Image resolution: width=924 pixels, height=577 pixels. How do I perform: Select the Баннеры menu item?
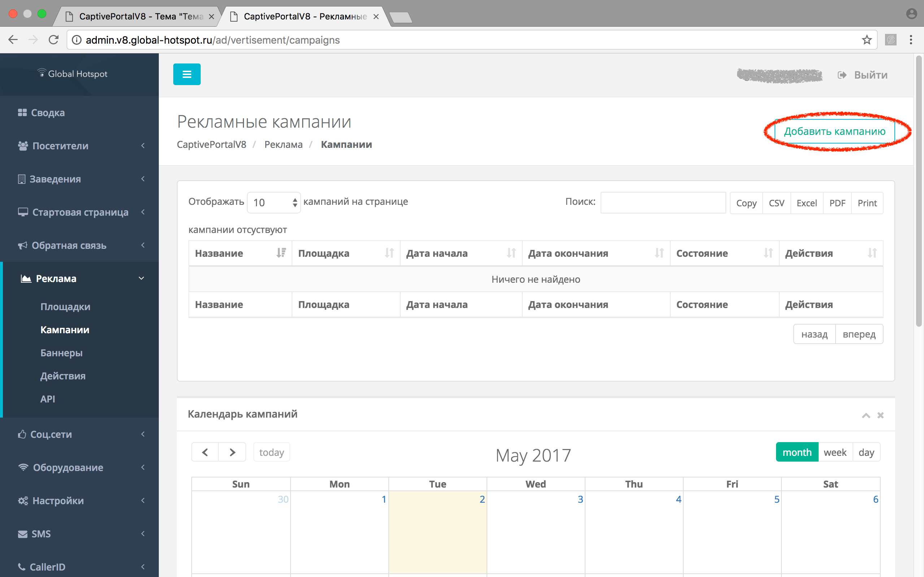(61, 353)
